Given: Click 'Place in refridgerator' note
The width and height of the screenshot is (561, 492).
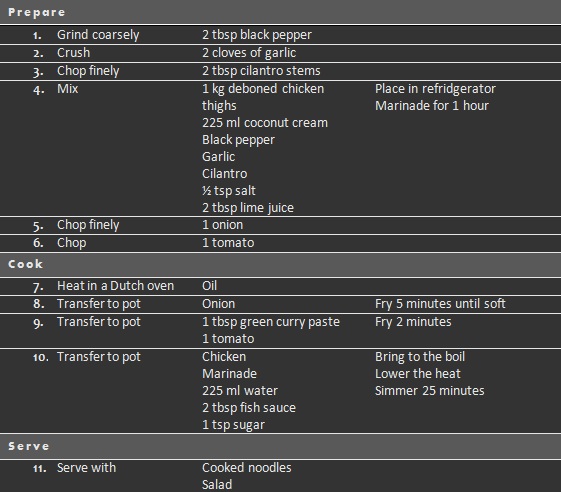Looking at the screenshot, I should (x=435, y=89).
